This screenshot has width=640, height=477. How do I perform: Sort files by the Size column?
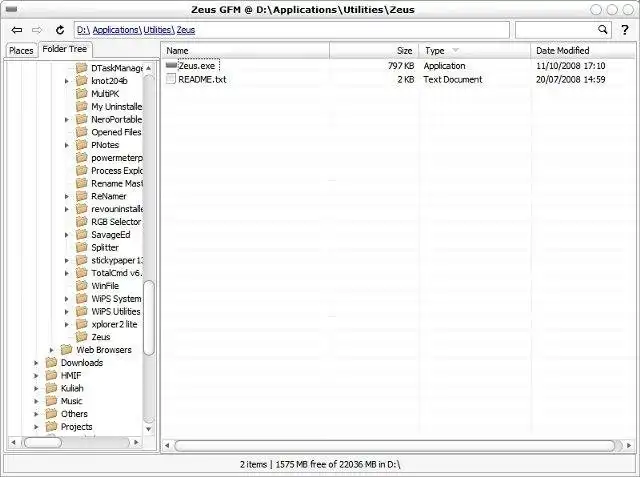click(374, 51)
